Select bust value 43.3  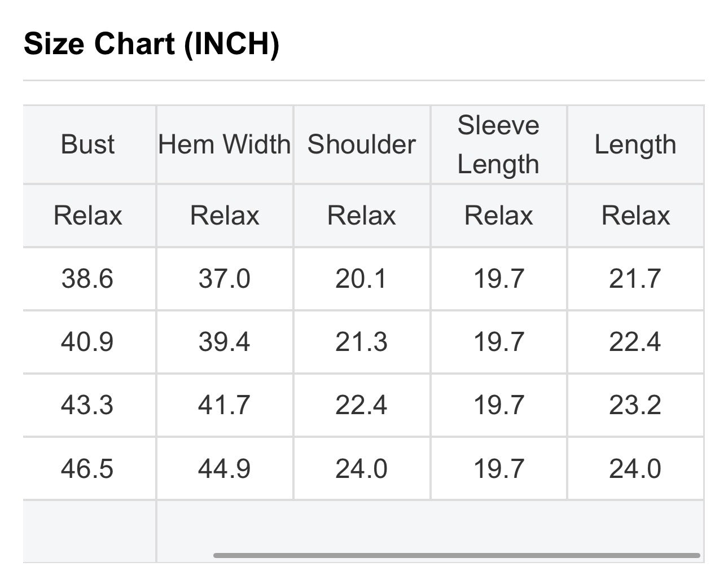click(87, 405)
